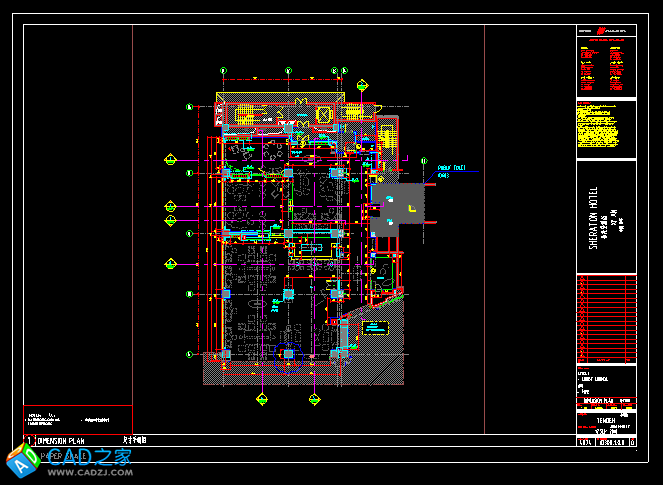
Task: Click the DIMENSION PLAN drawing title
Action: coord(62,440)
